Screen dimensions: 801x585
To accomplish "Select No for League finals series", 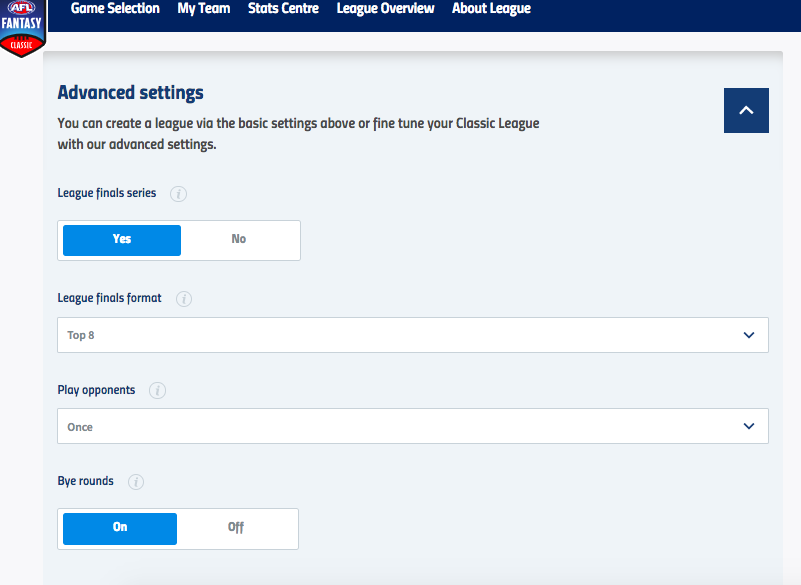I will point(239,240).
